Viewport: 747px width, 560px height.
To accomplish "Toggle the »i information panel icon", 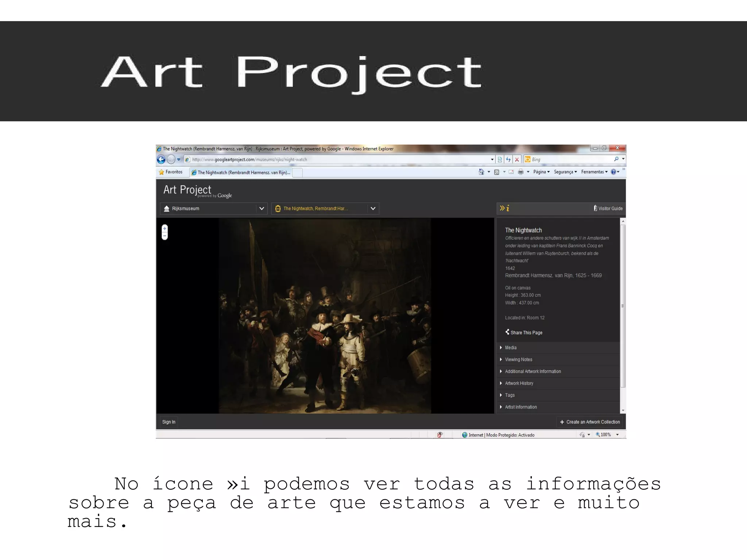I will (504, 208).
